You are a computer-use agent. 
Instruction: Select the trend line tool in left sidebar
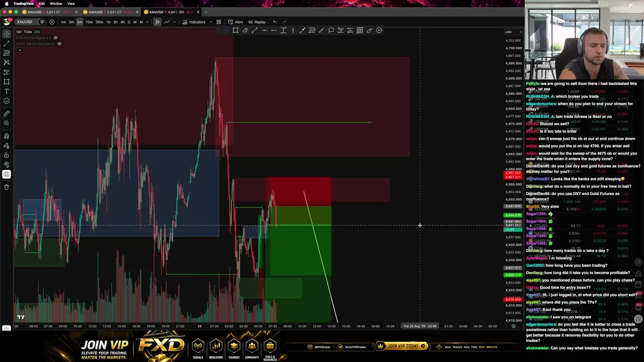tap(7, 43)
